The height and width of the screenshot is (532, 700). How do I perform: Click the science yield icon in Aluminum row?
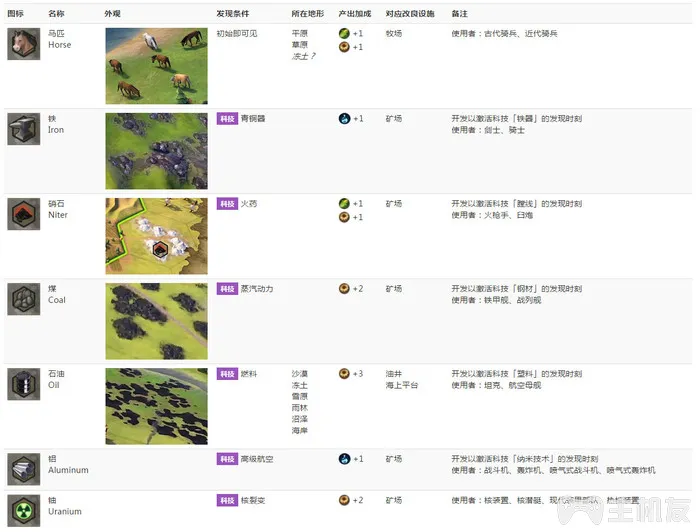[x=344, y=458]
